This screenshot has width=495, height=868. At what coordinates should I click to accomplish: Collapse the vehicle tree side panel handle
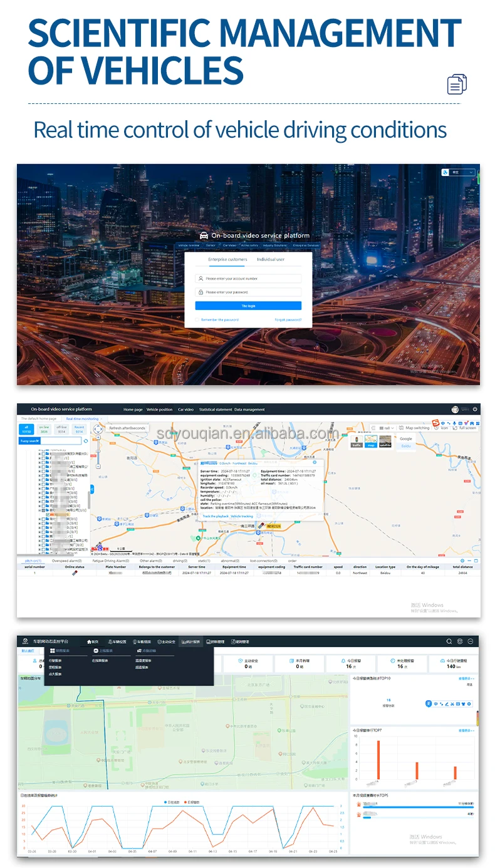point(91,488)
